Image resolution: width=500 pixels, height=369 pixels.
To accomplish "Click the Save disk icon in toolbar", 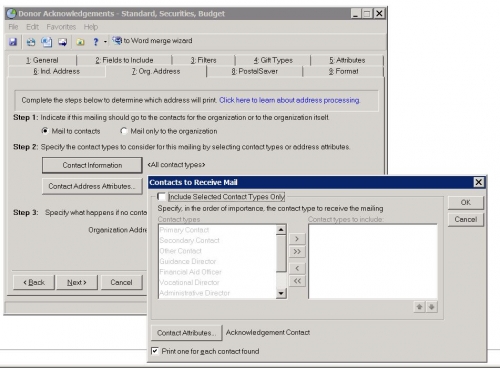I will click(13, 42).
